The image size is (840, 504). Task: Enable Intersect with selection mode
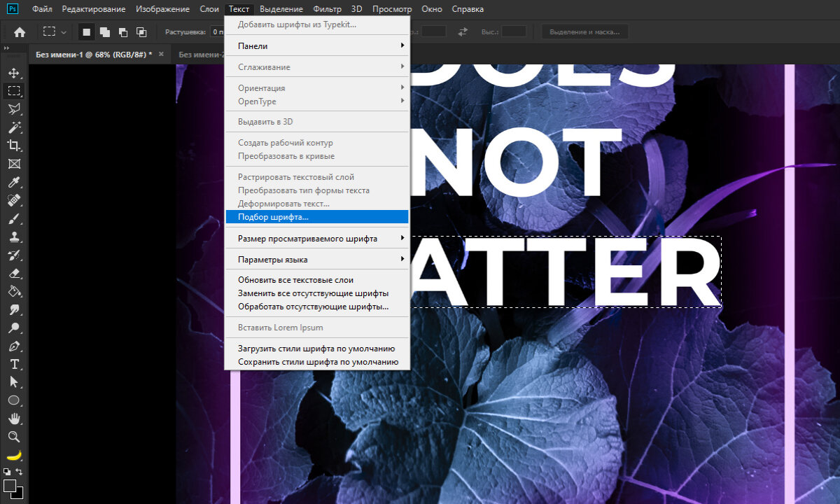[141, 31]
